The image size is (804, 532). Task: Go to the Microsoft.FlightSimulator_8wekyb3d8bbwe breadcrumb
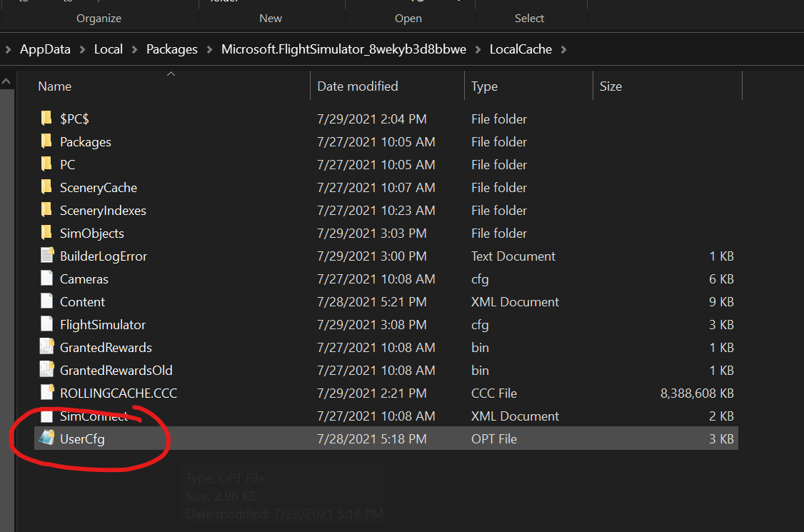(x=343, y=49)
